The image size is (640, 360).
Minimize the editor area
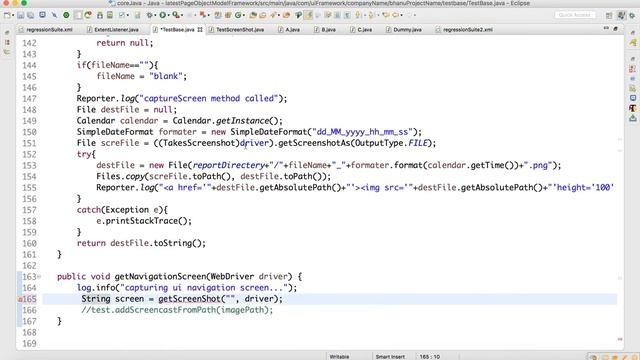pos(606,29)
